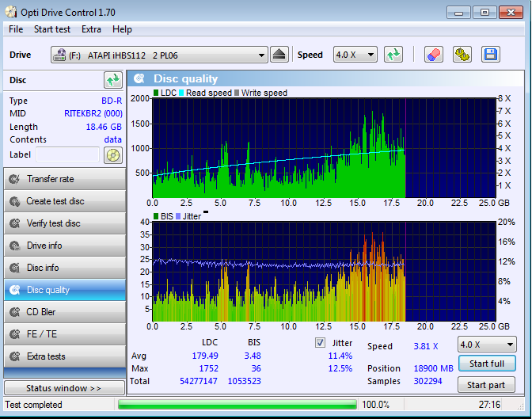
Task: Click the BIS jitter graph area
Action: point(324,272)
